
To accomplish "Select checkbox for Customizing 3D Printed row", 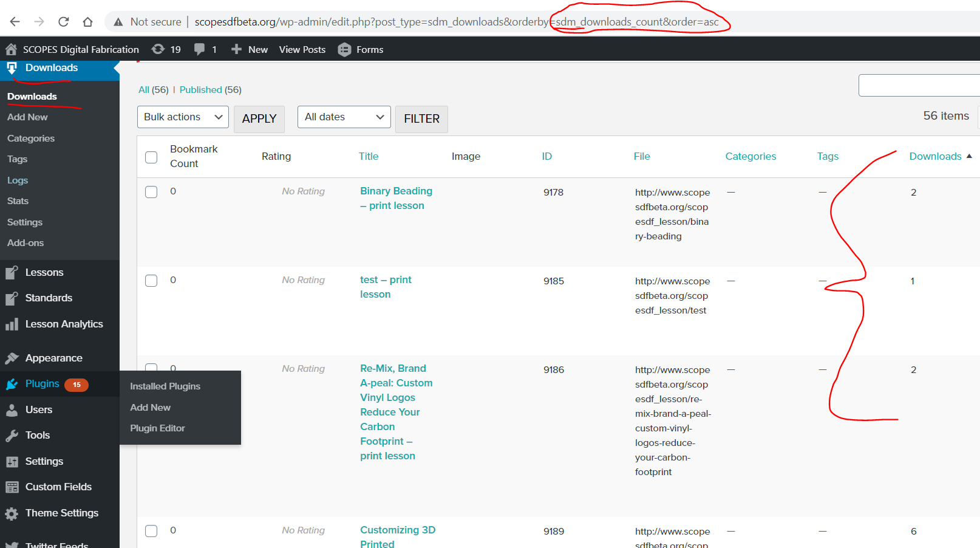I will (151, 531).
